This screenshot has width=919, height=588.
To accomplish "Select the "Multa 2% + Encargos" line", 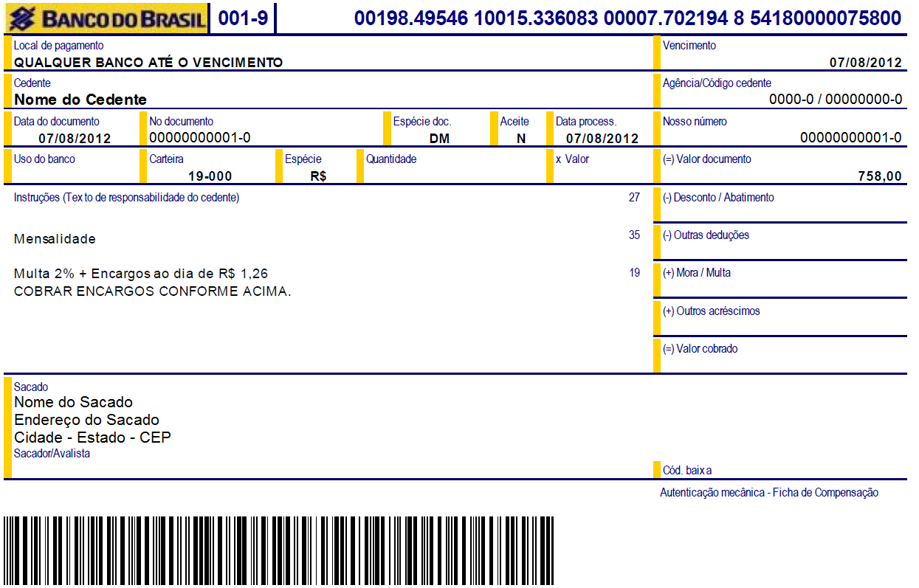I will point(141,274).
